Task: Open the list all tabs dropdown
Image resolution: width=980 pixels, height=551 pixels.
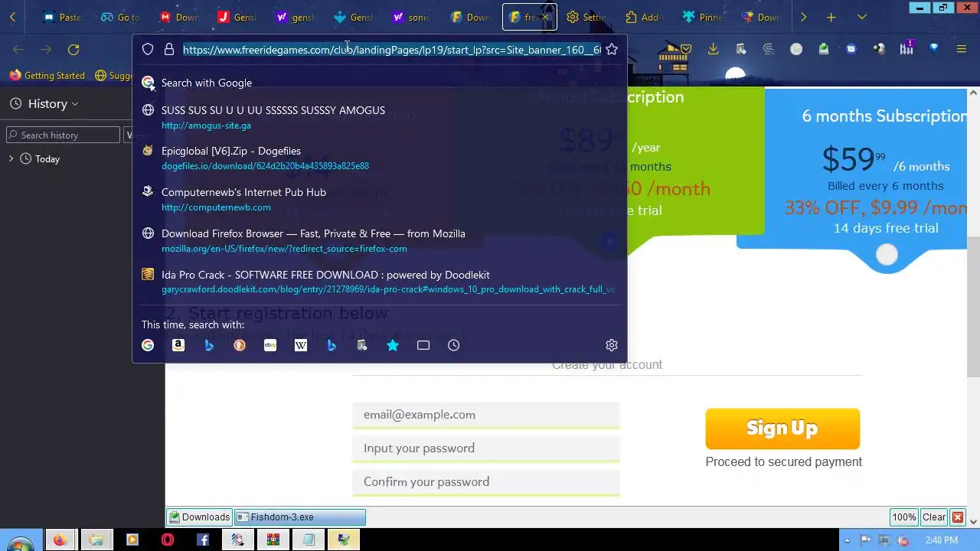Action: 862,17
